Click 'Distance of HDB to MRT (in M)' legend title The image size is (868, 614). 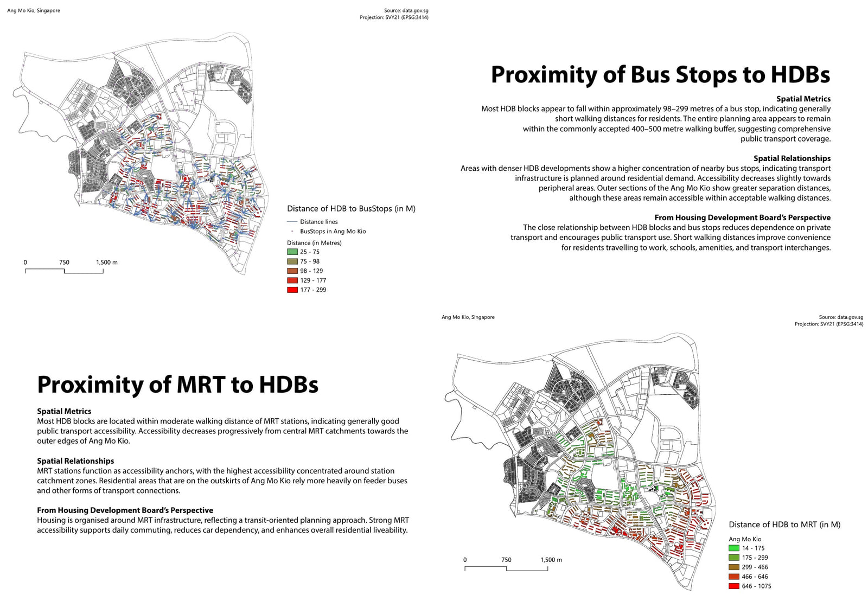pos(784,525)
